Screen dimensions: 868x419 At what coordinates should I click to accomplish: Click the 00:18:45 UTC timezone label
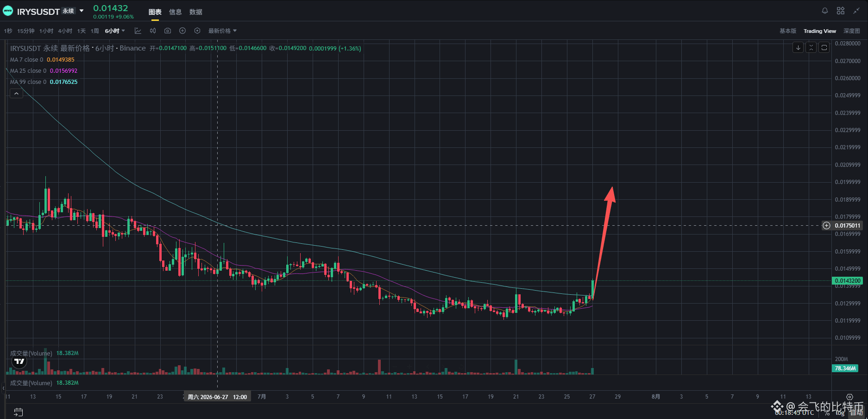[x=794, y=413]
